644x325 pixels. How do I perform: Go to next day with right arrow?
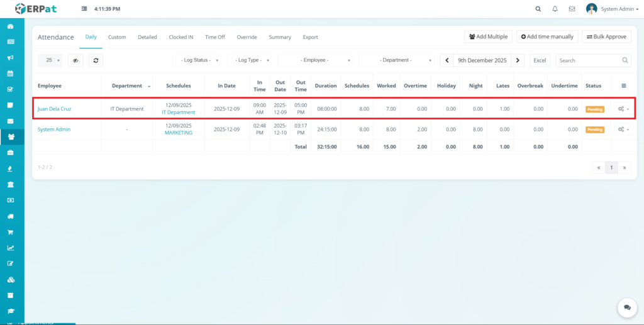[x=518, y=60]
